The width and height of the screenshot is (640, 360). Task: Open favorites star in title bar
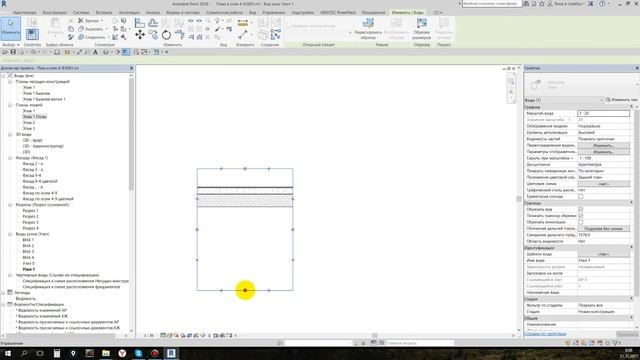click(x=542, y=4)
